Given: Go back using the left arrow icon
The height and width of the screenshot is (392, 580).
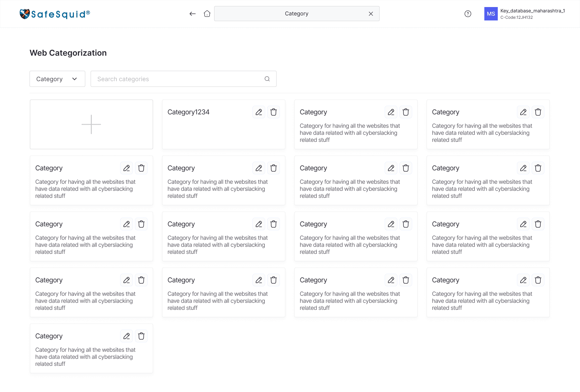Looking at the screenshot, I should 192,14.
